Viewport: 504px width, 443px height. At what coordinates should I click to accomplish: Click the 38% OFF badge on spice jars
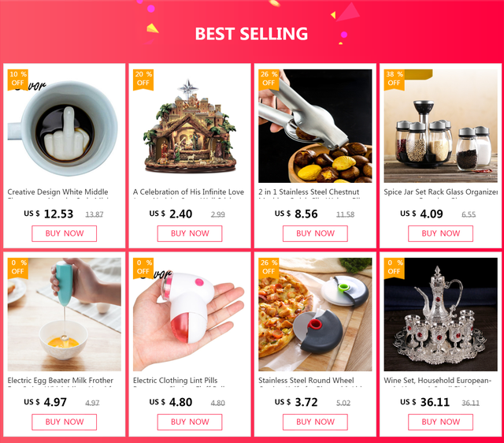[394, 79]
